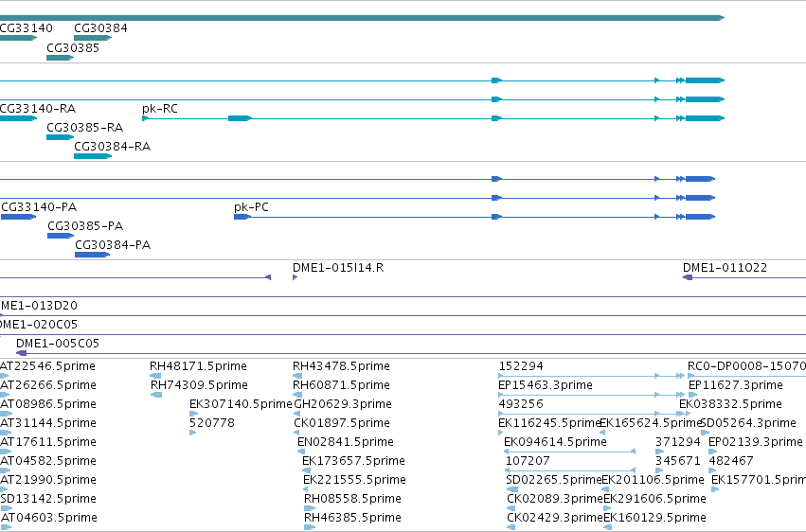Open the DME1-011O22 clone label

click(725, 268)
